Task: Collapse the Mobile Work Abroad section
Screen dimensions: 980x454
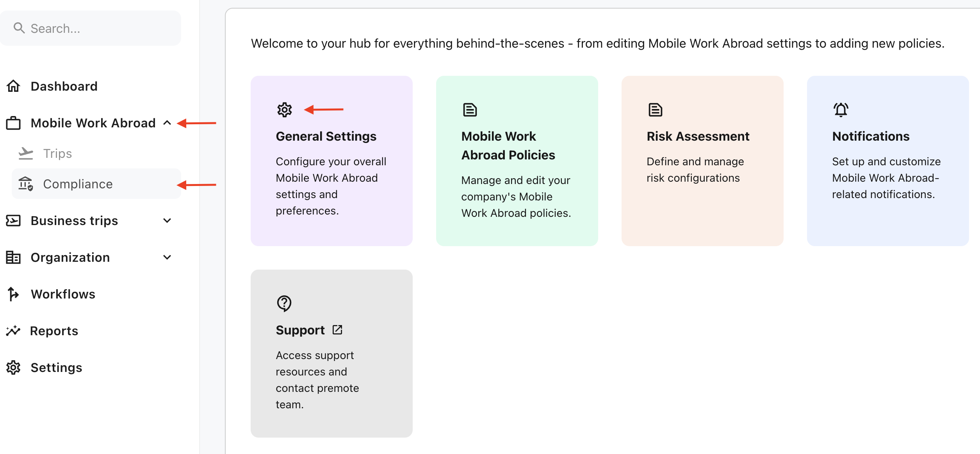Action: click(x=167, y=123)
